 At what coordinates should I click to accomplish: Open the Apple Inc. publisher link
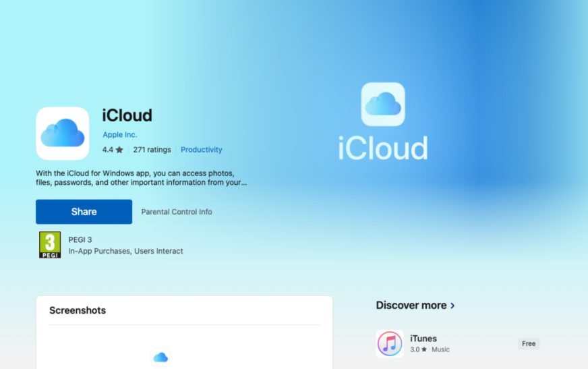click(x=120, y=135)
